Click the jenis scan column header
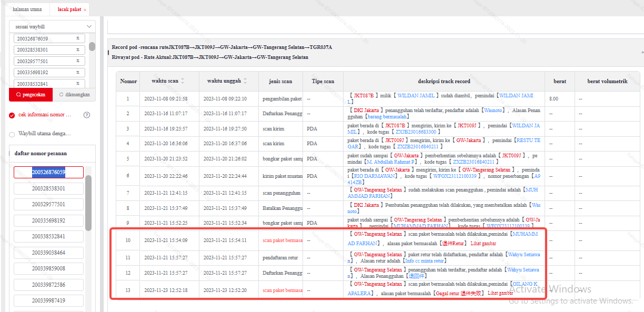This screenshot has height=312, width=644. [280, 82]
